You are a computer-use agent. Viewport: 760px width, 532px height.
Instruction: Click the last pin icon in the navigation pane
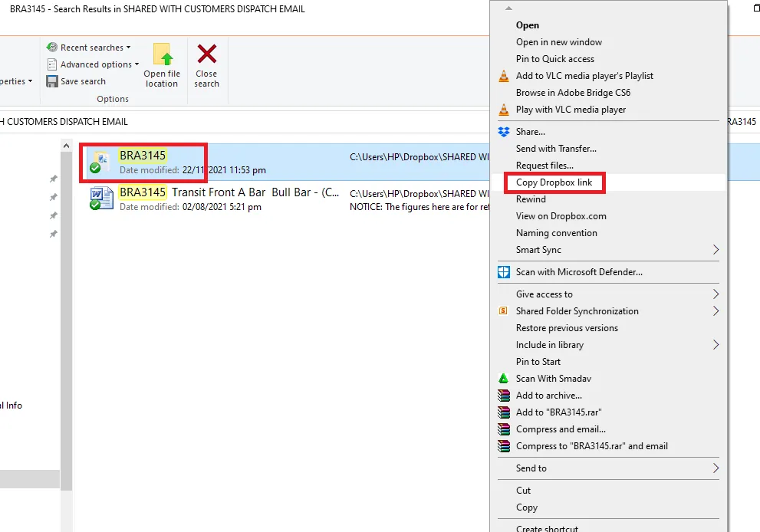[x=54, y=234]
